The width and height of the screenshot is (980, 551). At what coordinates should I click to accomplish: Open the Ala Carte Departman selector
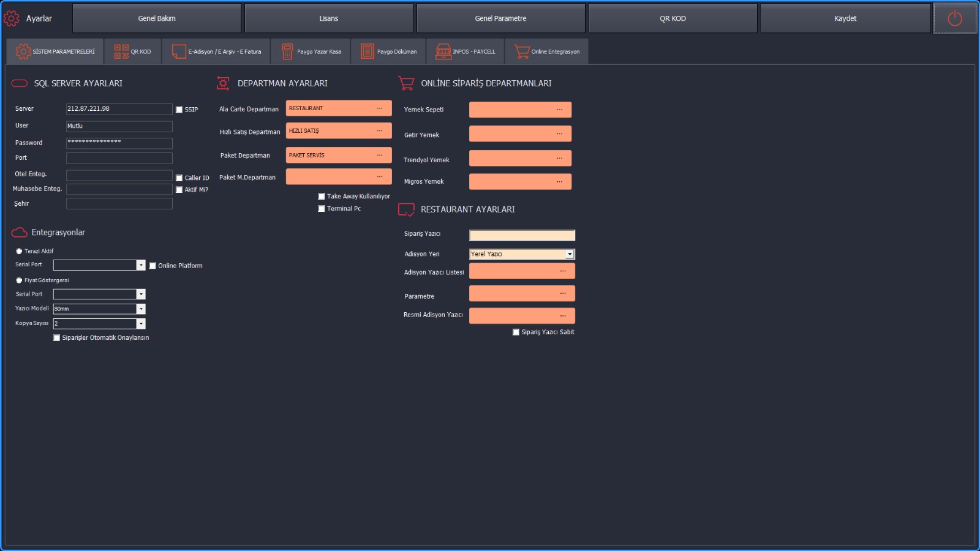coord(380,108)
